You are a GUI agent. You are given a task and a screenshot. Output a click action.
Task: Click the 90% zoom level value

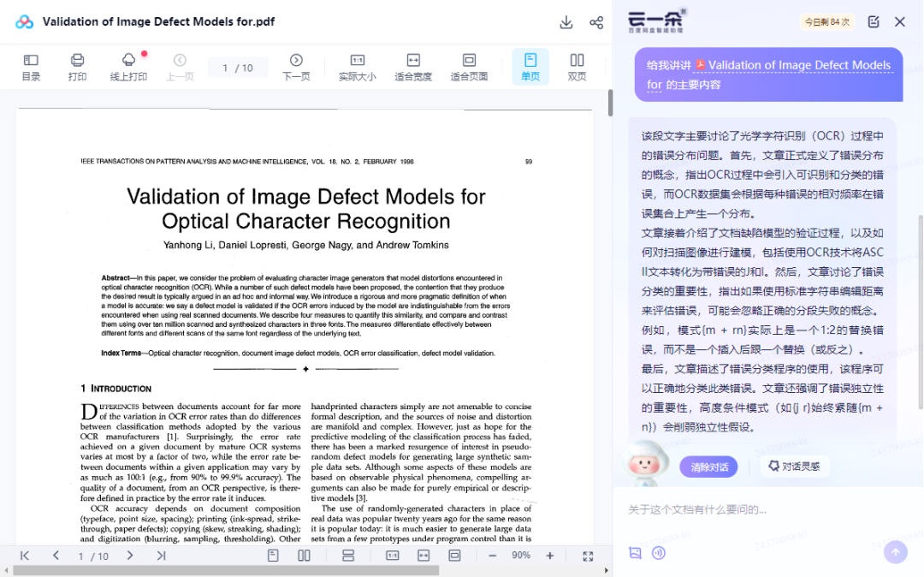pyautogui.click(x=521, y=556)
